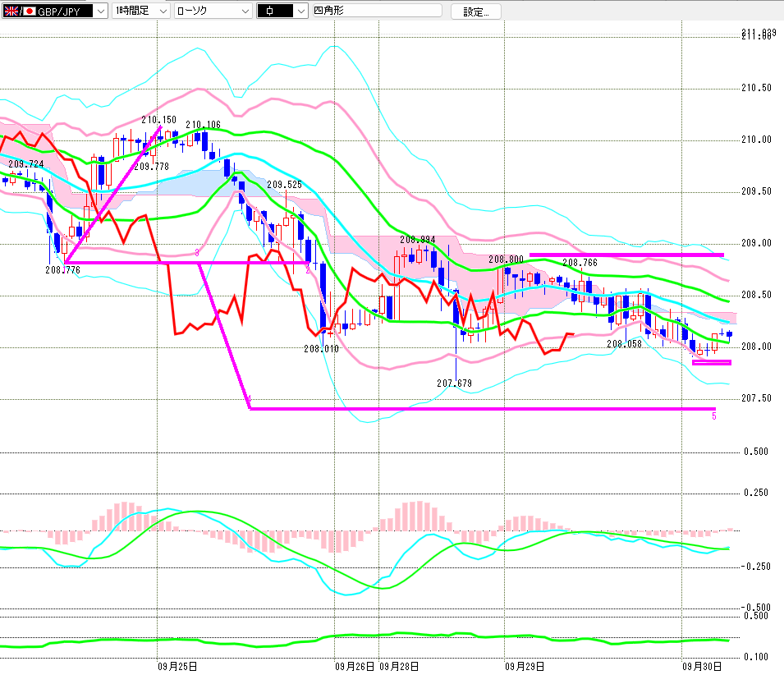Click the 210.150 high price label
The image size is (784, 675).
point(158,120)
